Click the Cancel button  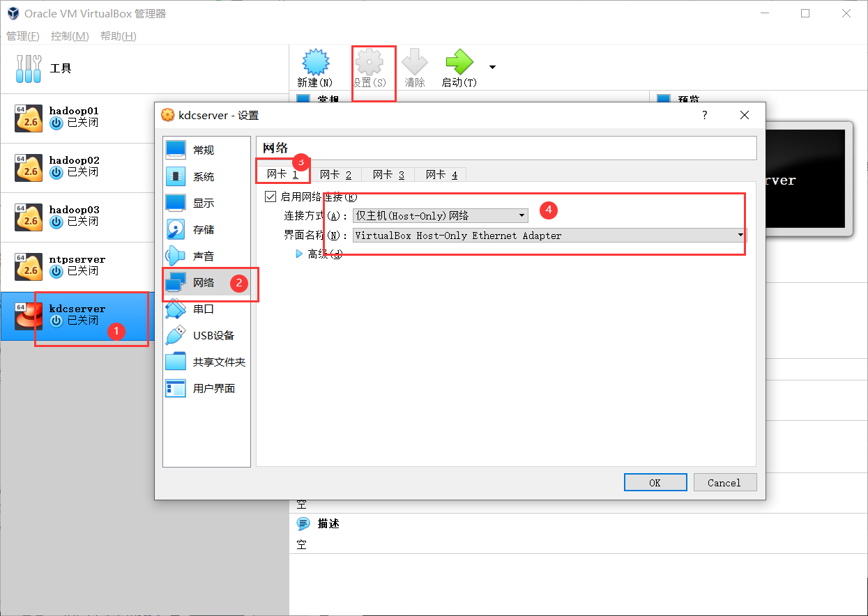(724, 482)
